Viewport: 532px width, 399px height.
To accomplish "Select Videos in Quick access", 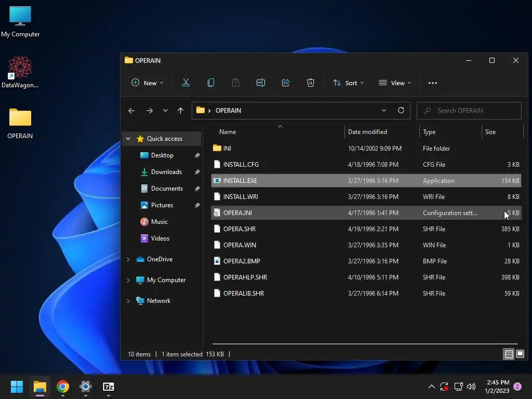I will tap(160, 238).
